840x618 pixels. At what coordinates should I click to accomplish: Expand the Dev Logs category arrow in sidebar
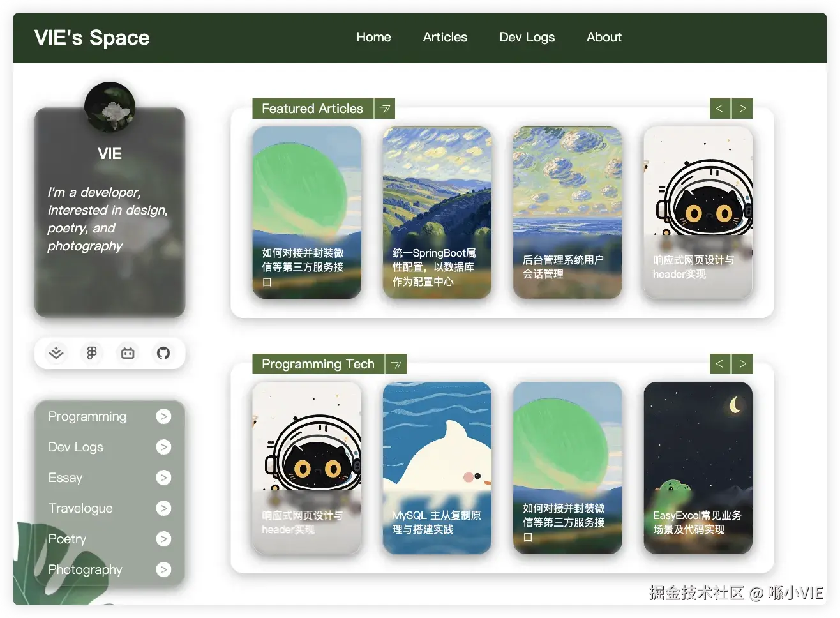164,447
